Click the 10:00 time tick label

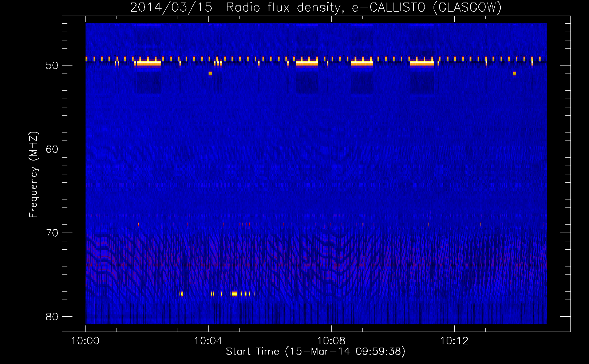pyautogui.click(x=85, y=341)
